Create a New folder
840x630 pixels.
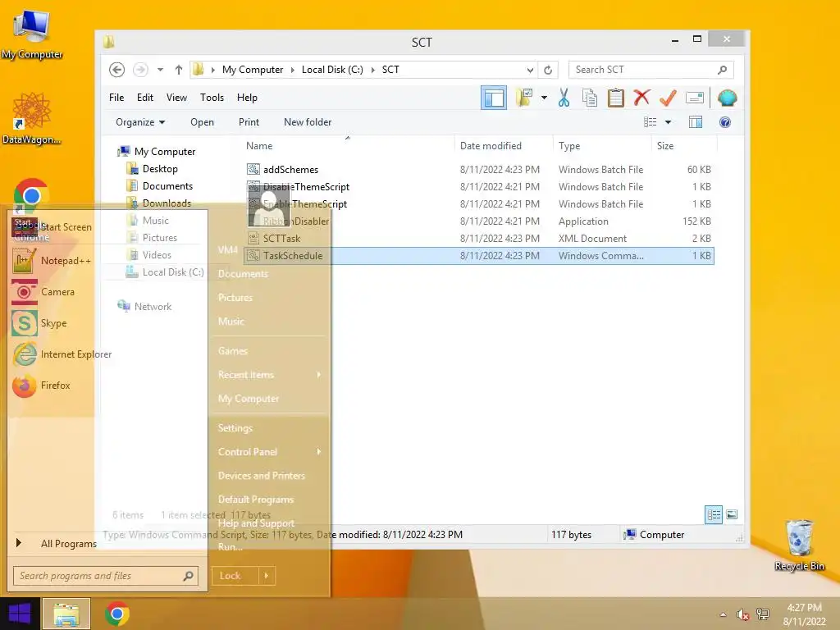pyautogui.click(x=308, y=122)
